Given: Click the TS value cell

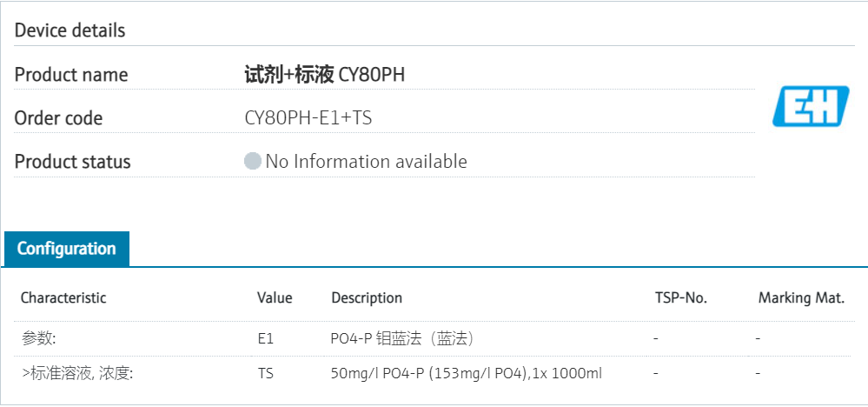Looking at the screenshot, I should click(266, 374).
